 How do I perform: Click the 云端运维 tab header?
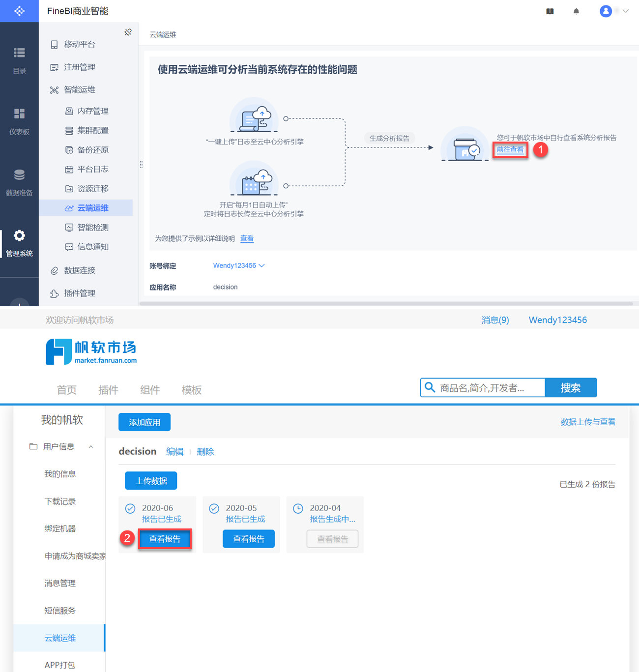[x=163, y=35]
